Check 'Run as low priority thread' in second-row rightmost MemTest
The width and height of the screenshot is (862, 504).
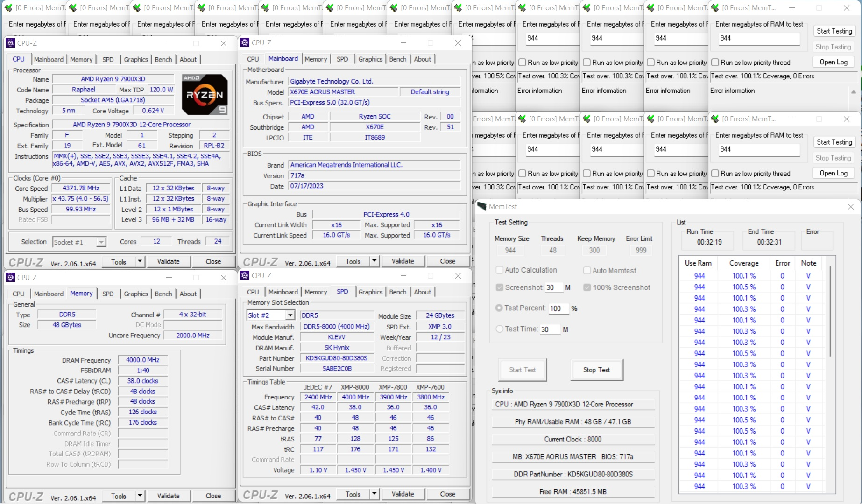coord(715,174)
